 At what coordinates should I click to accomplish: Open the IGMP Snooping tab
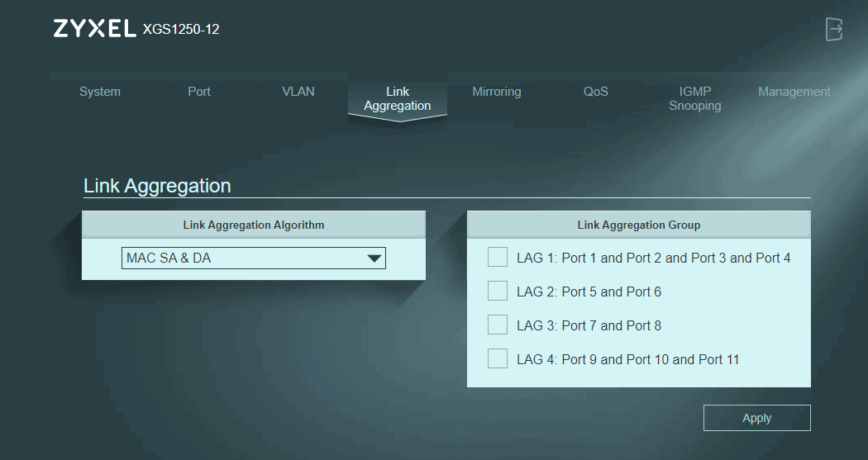tap(695, 99)
